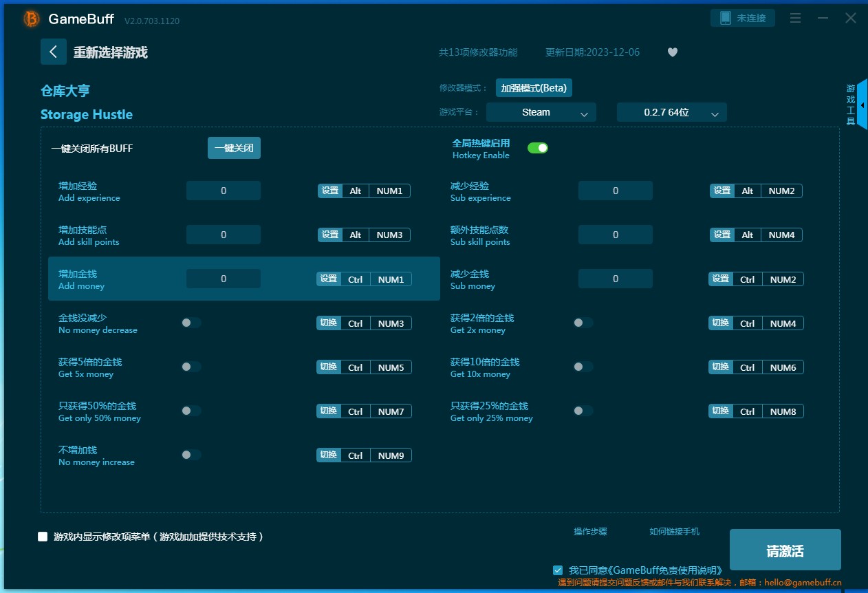Toggle the global Hotkey Enable switch

(538, 148)
